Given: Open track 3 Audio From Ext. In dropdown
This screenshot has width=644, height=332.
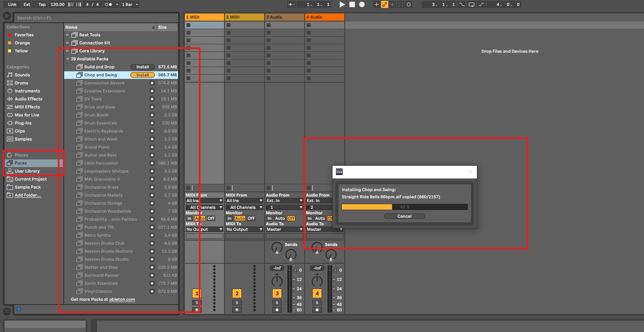Looking at the screenshot, I should point(284,201).
